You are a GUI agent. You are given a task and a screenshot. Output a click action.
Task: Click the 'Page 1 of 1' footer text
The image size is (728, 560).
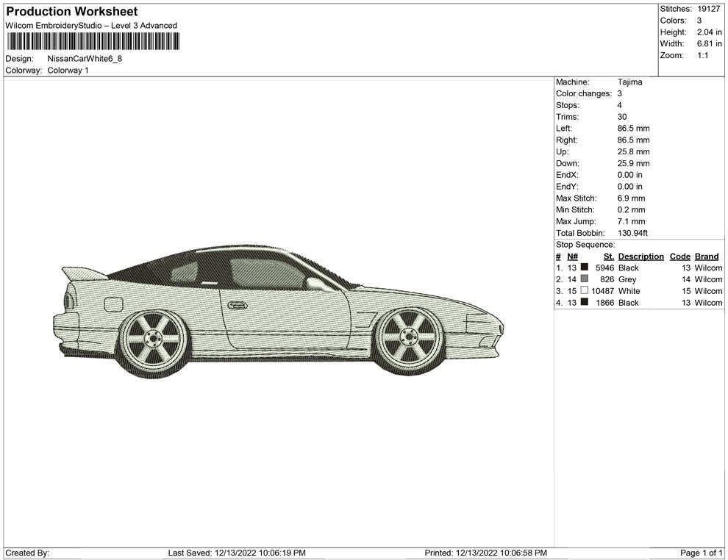click(x=701, y=553)
